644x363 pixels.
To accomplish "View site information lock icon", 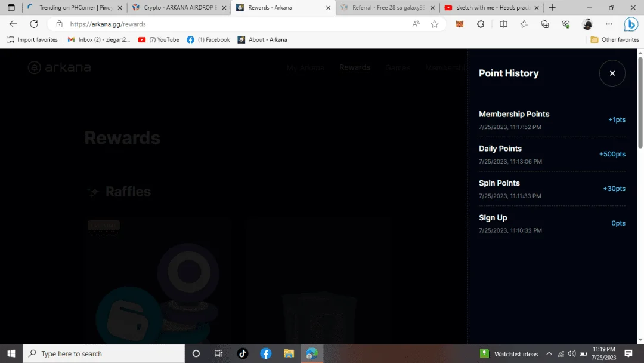I will 60,24.
